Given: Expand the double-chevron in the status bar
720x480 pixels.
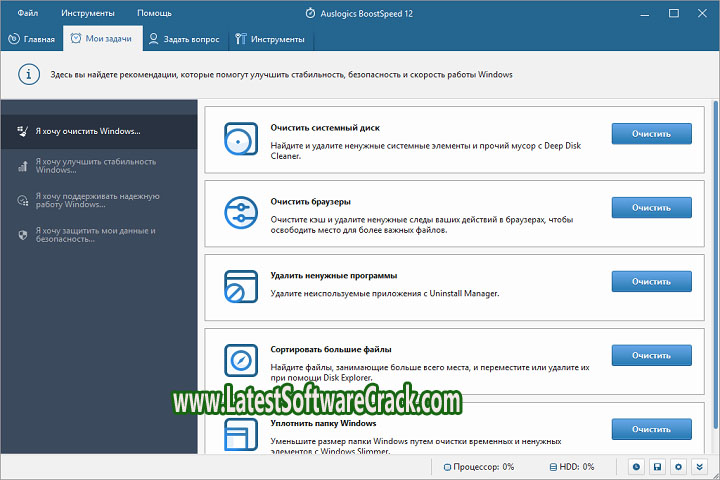Looking at the screenshot, I should [x=699, y=467].
